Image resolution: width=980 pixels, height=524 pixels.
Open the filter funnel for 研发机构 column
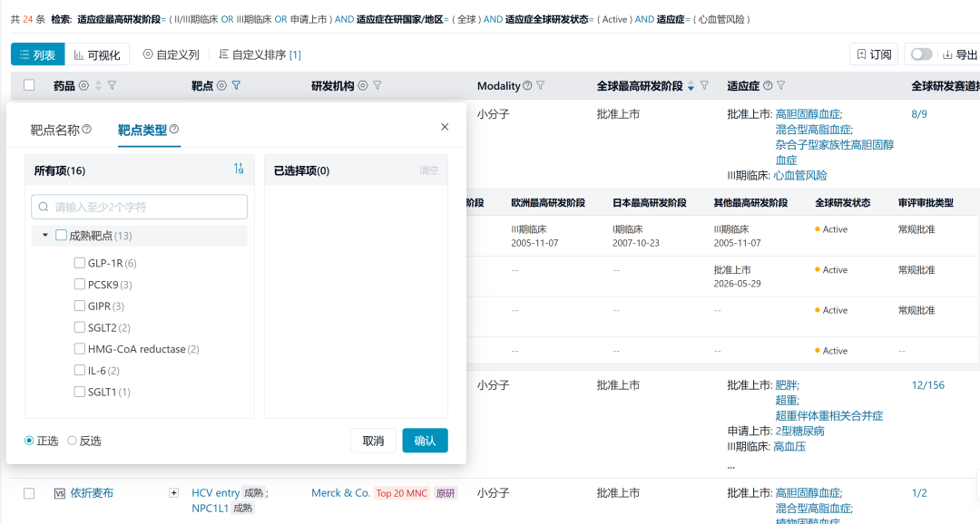pos(377,85)
